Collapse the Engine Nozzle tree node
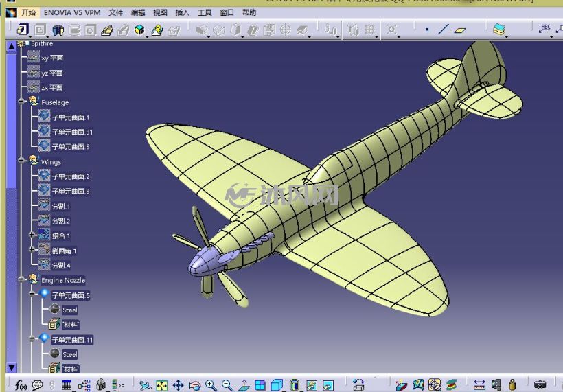This screenshot has width=563, height=392. pyautogui.click(x=21, y=279)
